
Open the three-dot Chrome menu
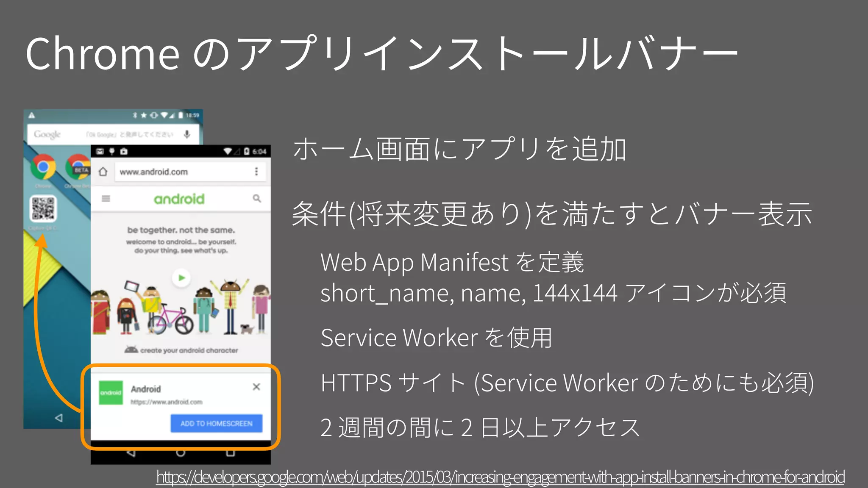256,172
